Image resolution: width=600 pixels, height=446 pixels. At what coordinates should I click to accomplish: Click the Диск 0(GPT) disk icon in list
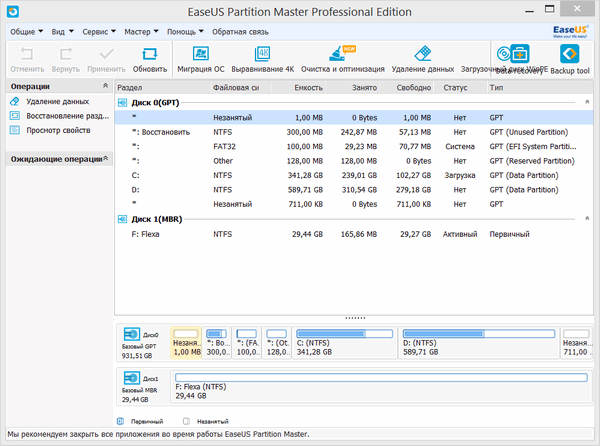(122, 103)
